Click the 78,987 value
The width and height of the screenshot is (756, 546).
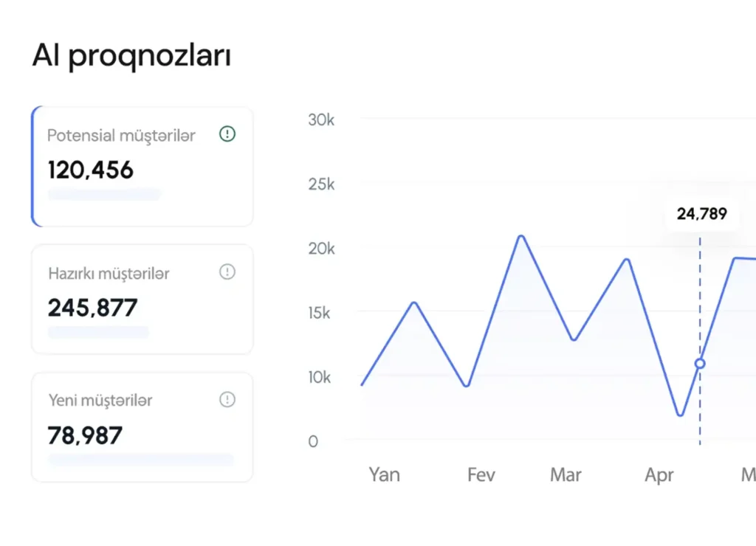pyautogui.click(x=85, y=435)
